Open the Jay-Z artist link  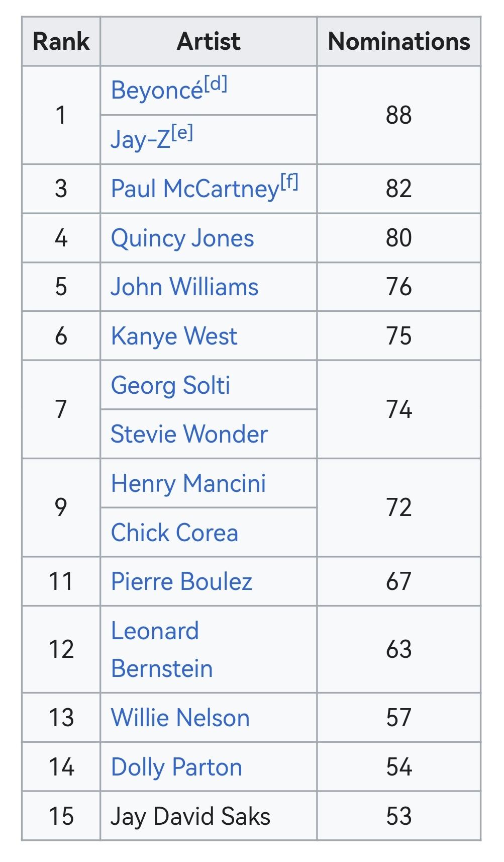(x=141, y=139)
